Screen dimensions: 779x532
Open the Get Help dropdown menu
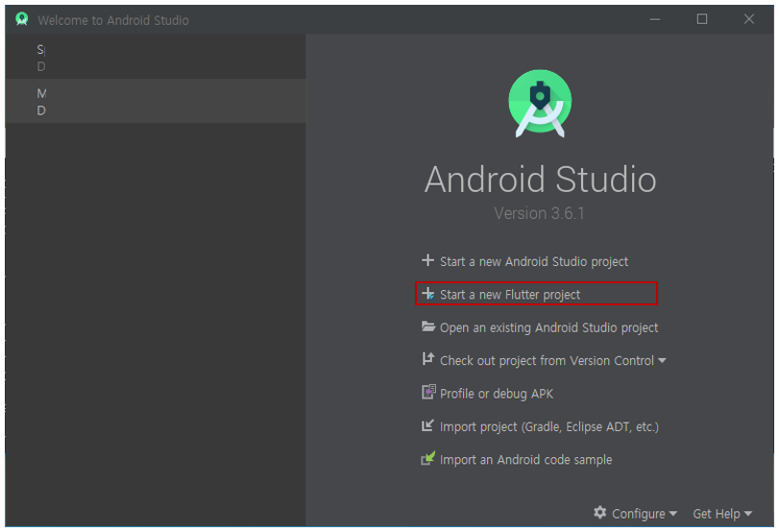[x=722, y=514]
